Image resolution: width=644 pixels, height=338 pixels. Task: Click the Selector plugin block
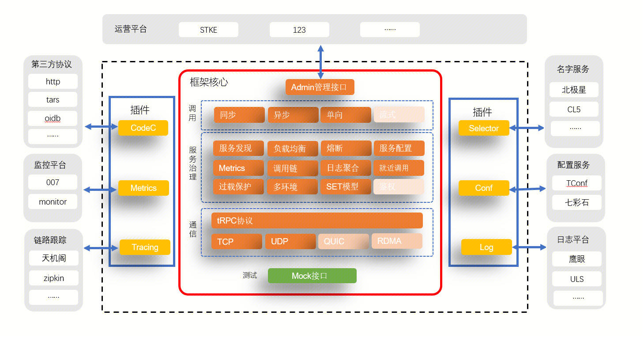(484, 128)
